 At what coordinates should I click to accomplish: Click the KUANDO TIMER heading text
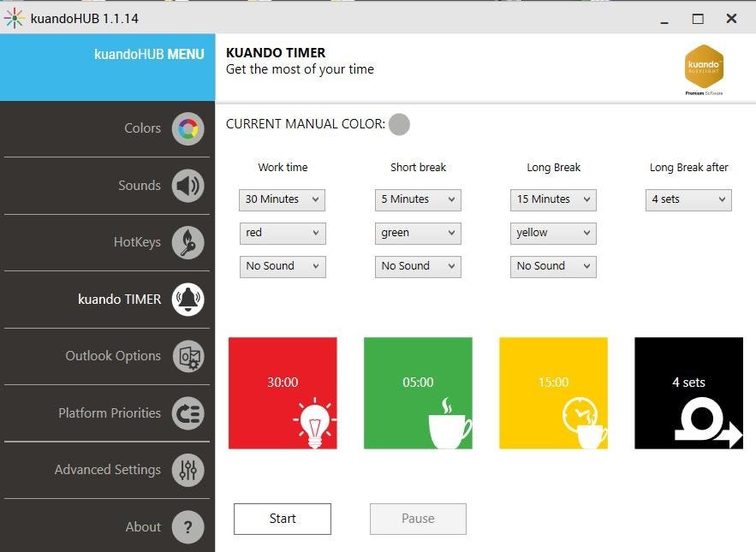coord(276,52)
